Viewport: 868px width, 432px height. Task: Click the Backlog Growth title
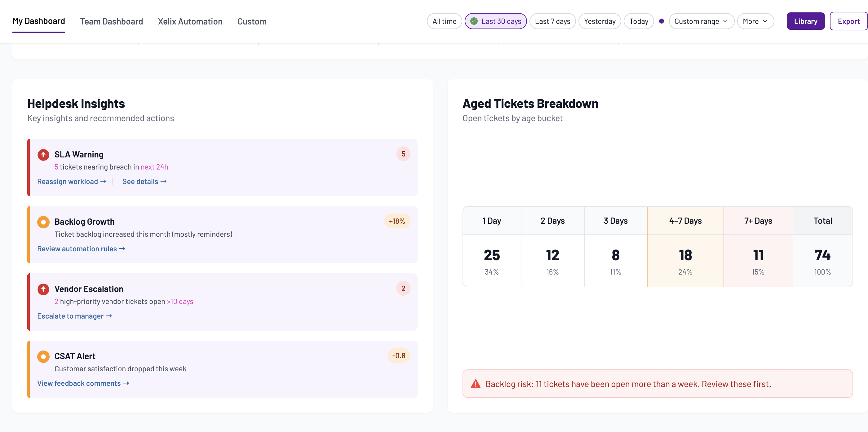(x=85, y=222)
